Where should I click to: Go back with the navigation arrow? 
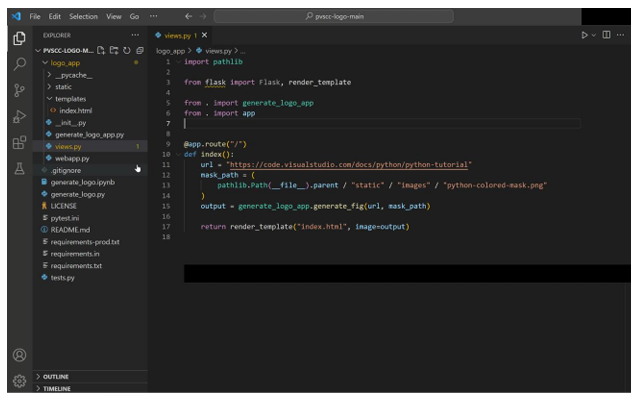pyautogui.click(x=188, y=16)
